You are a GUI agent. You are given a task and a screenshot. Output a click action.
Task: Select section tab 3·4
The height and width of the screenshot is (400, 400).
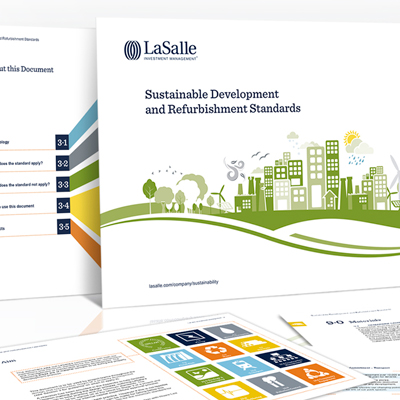pyautogui.click(x=63, y=205)
